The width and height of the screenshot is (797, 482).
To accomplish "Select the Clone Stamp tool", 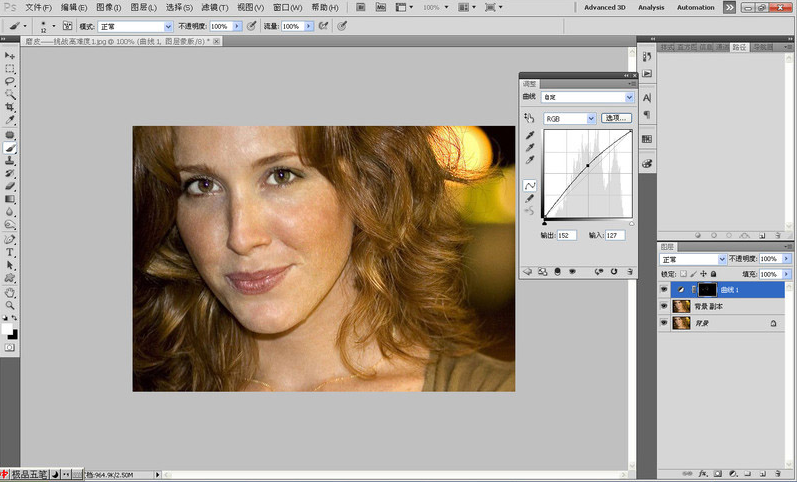I will (x=10, y=159).
